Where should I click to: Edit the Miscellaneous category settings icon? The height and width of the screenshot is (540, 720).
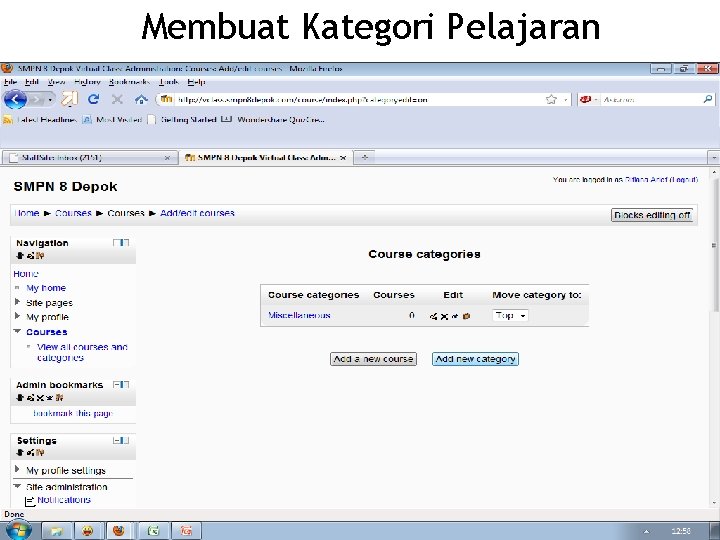click(433, 316)
